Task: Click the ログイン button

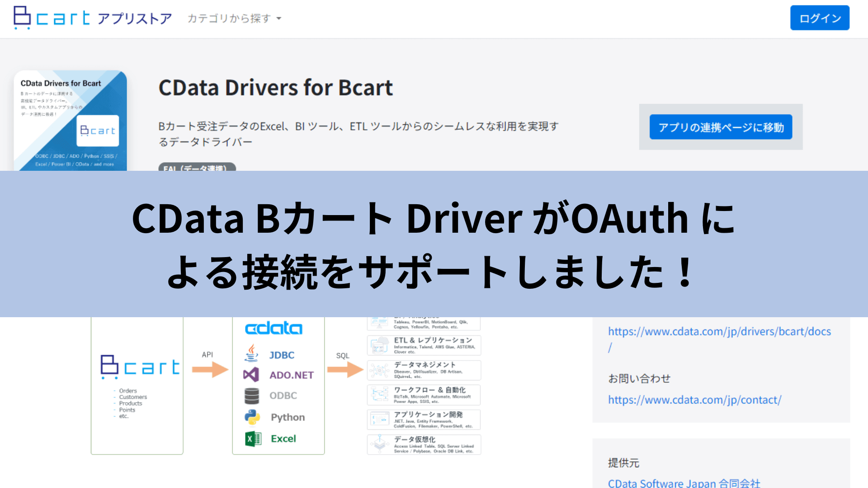Action: [x=820, y=18]
